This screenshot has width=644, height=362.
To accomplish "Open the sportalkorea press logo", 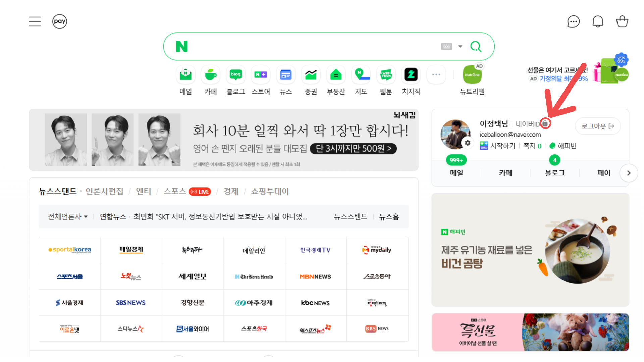I will click(x=70, y=250).
